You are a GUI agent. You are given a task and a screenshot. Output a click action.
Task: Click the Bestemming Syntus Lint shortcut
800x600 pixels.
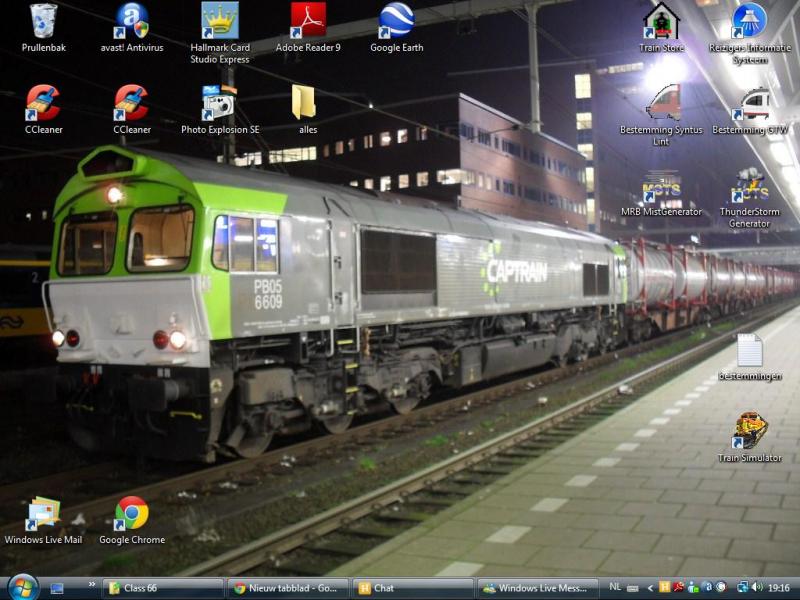point(661,116)
